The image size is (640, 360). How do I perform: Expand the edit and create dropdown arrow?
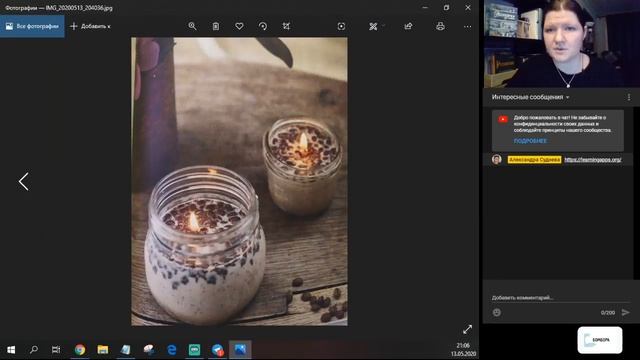tap(383, 27)
